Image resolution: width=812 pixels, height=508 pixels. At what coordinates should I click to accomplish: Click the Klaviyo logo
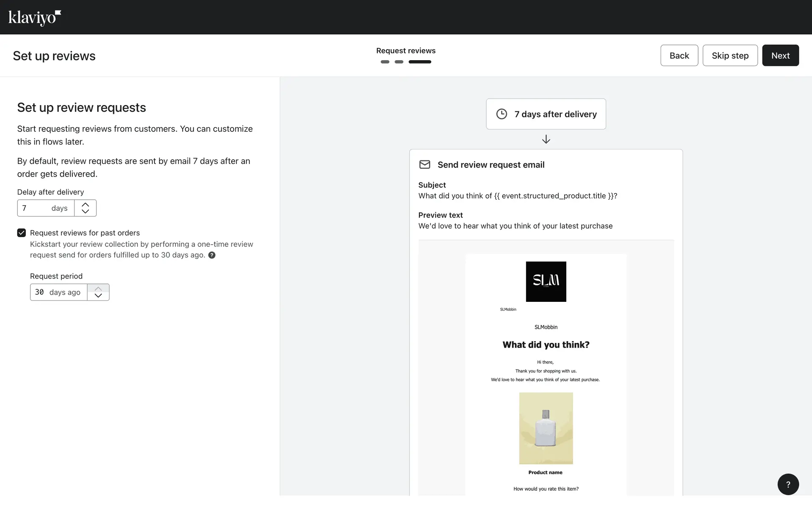click(35, 18)
